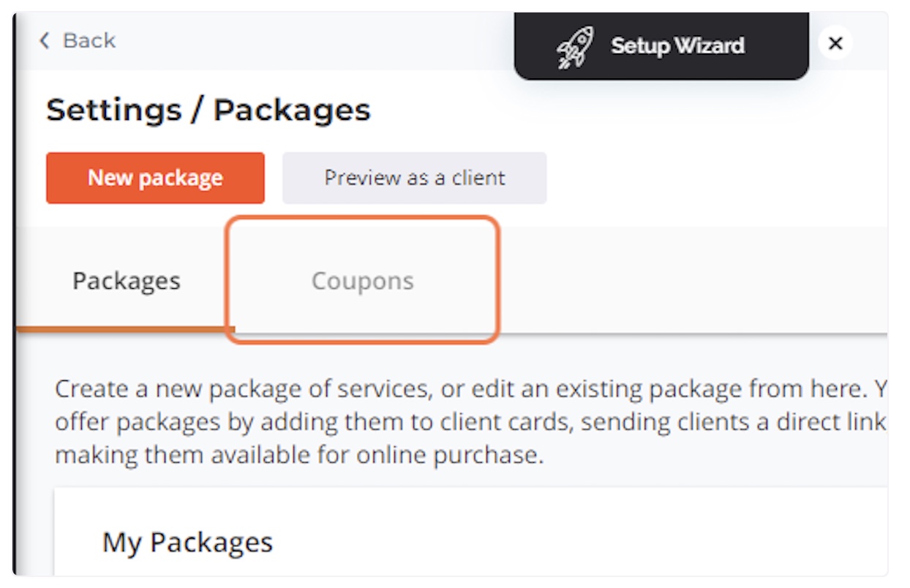
Task: Select the Packages tab
Action: tap(126, 281)
